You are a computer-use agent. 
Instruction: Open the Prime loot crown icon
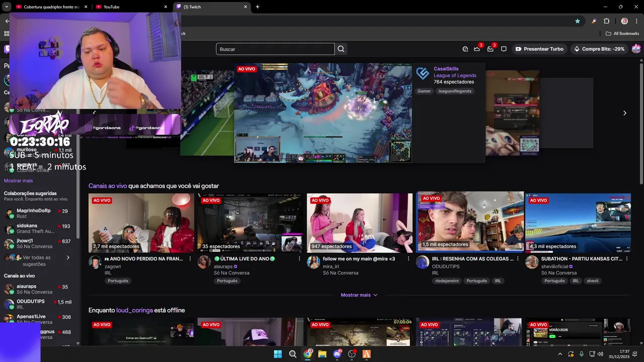477,49
